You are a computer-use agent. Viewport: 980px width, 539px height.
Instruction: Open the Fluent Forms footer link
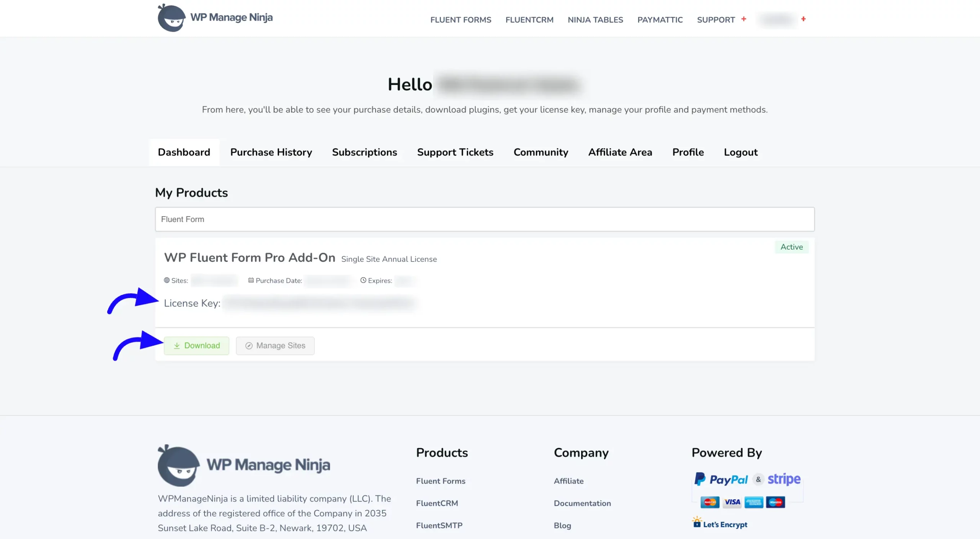(441, 481)
